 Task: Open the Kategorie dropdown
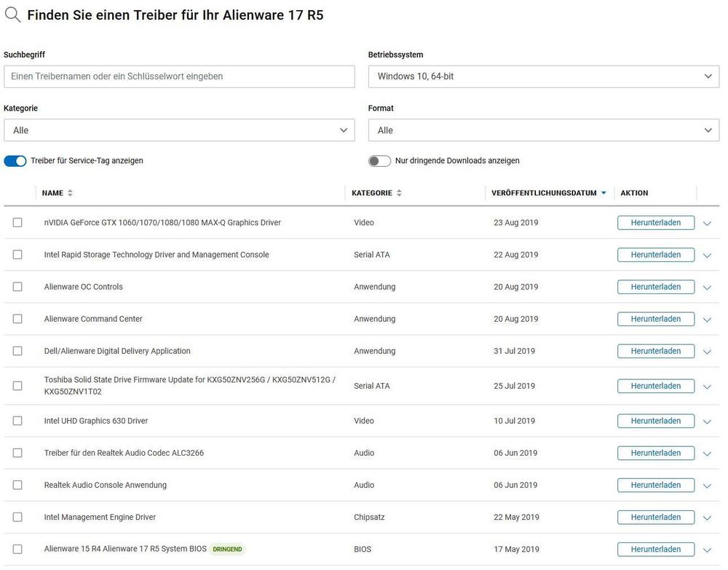[x=179, y=130]
